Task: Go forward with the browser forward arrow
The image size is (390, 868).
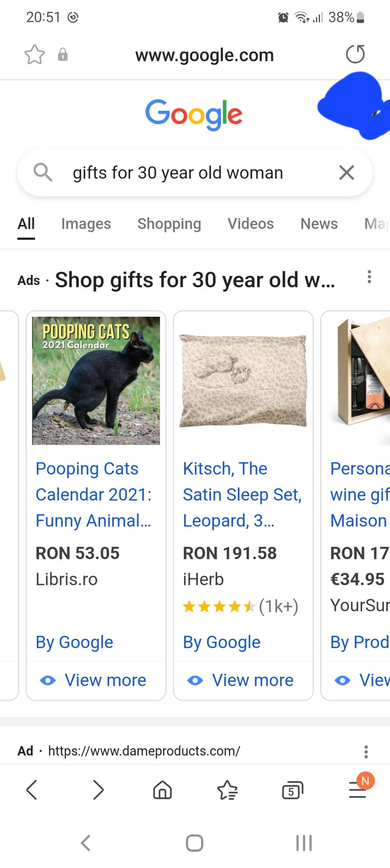Action: pos(98,789)
